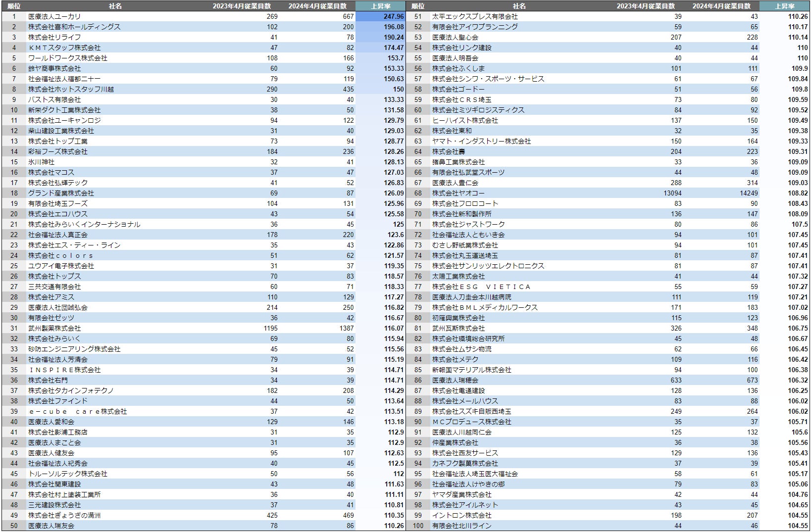This screenshot has height=532, width=811.
Task: Click on 株式会社トップ工業
Action: (58, 141)
